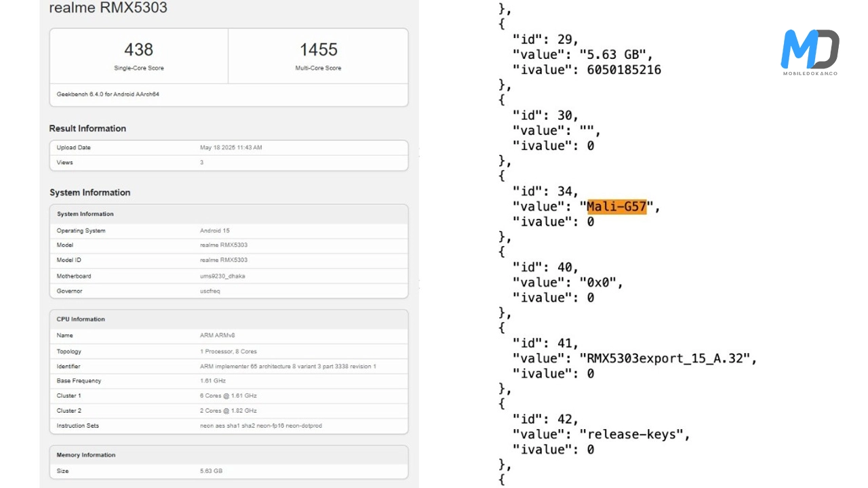Click the Geekbench 6.4.0 version text
Viewport: 868px width, 488px height.
[x=108, y=94]
